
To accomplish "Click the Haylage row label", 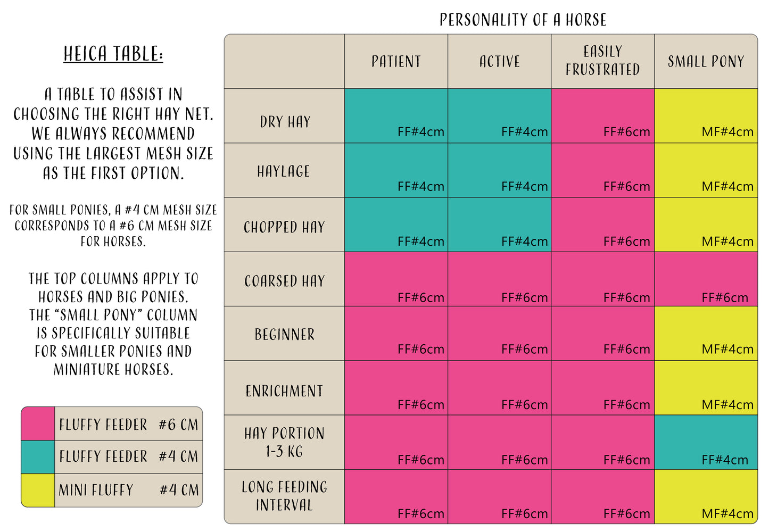I will pos(284,171).
